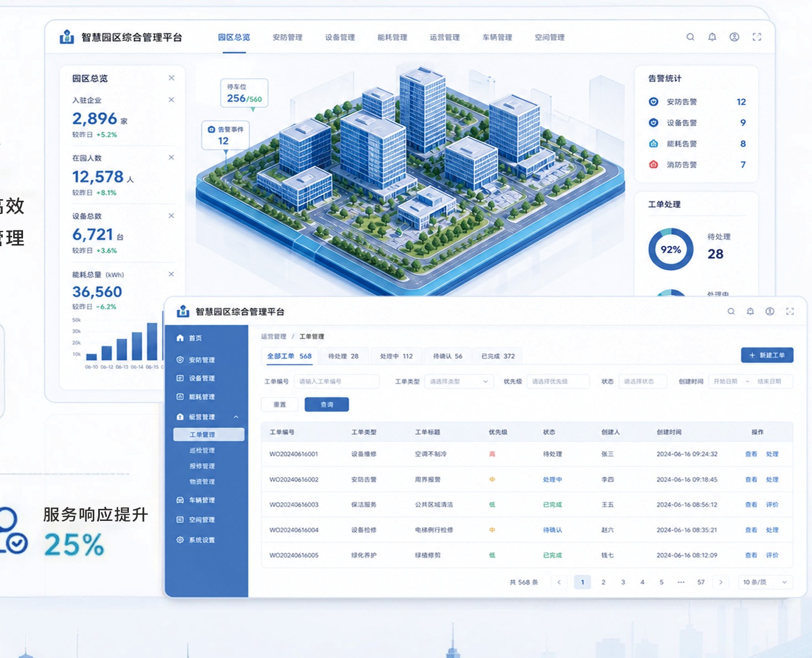
Task: Close the 设备总数 card
Action: click(171, 215)
